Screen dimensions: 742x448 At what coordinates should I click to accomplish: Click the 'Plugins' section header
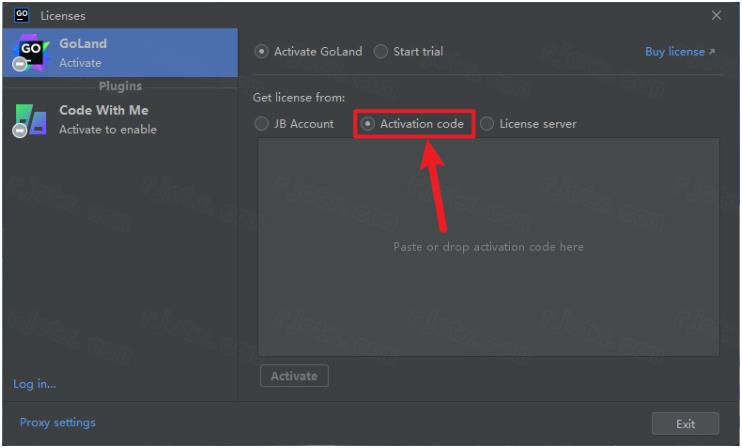(x=120, y=86)
